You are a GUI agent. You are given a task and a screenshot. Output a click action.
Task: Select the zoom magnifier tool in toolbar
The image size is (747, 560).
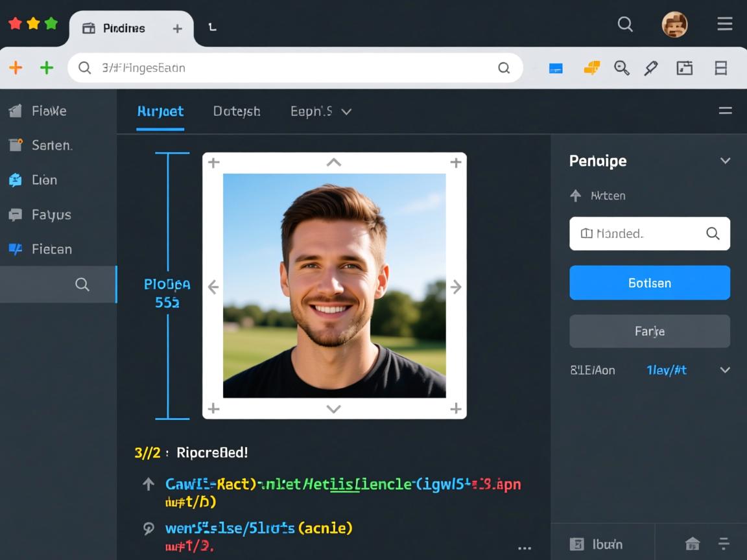point(621,68)
